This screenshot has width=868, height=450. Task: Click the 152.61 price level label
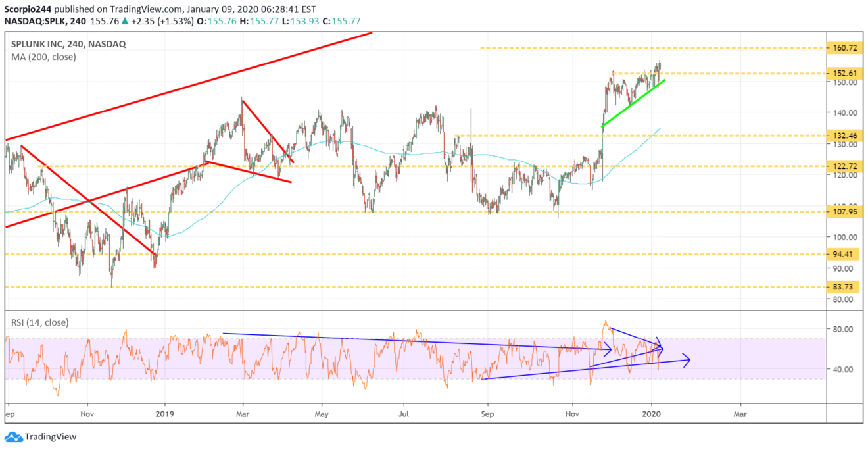click(844, 73)
